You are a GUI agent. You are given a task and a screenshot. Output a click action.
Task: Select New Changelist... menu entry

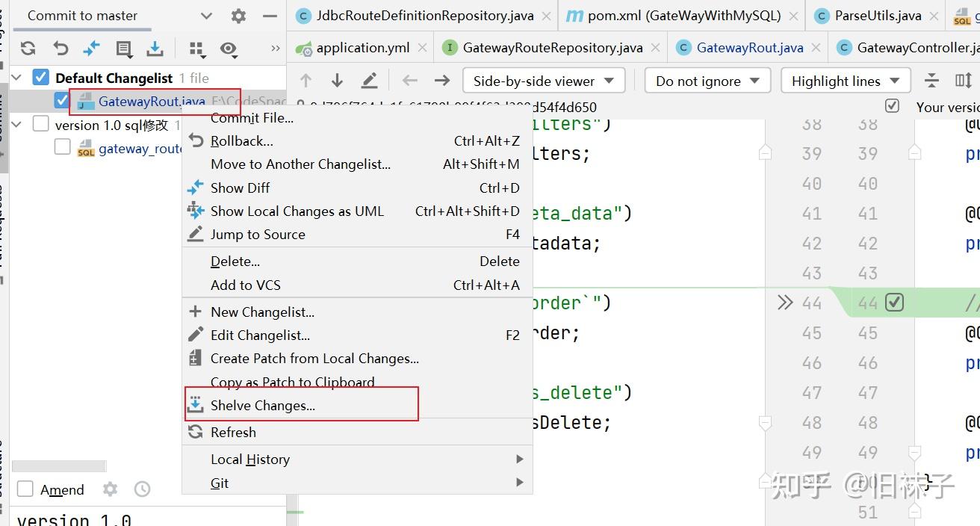pyautogui.click(x=357, y=312)
